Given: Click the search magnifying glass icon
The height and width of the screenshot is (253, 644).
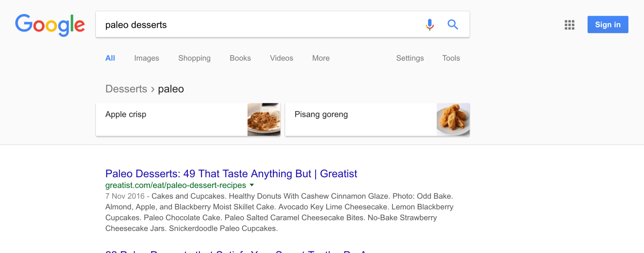Looking at the screenshot, I should pos(453,25).
